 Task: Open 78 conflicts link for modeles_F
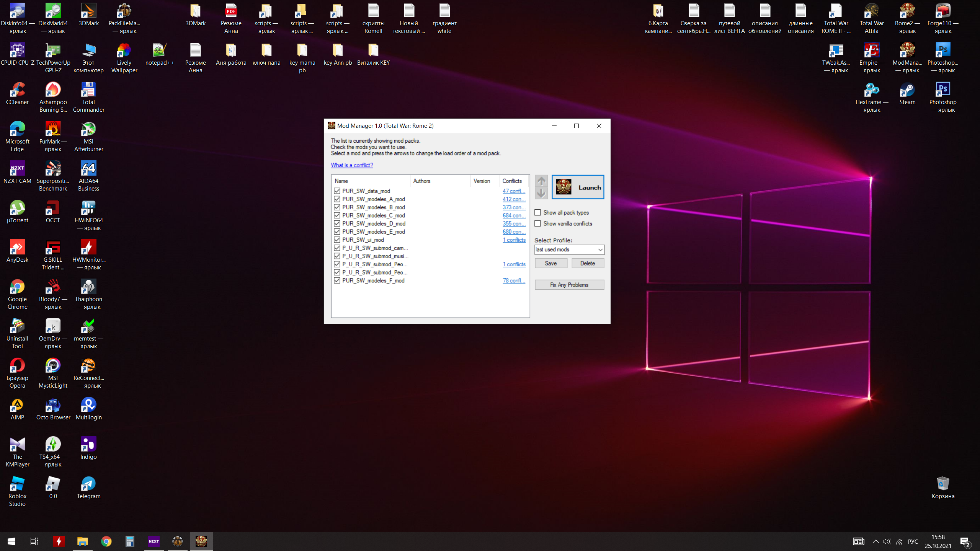[514, 280]
